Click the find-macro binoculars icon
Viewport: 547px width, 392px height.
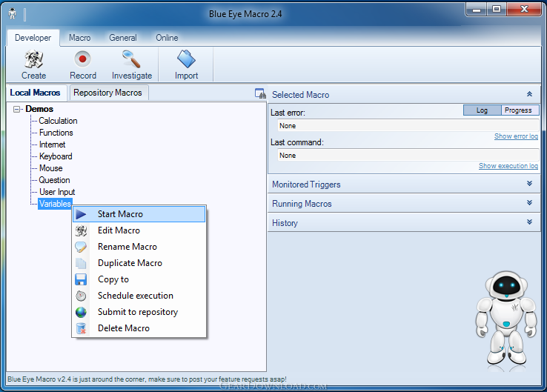[260, 93]
